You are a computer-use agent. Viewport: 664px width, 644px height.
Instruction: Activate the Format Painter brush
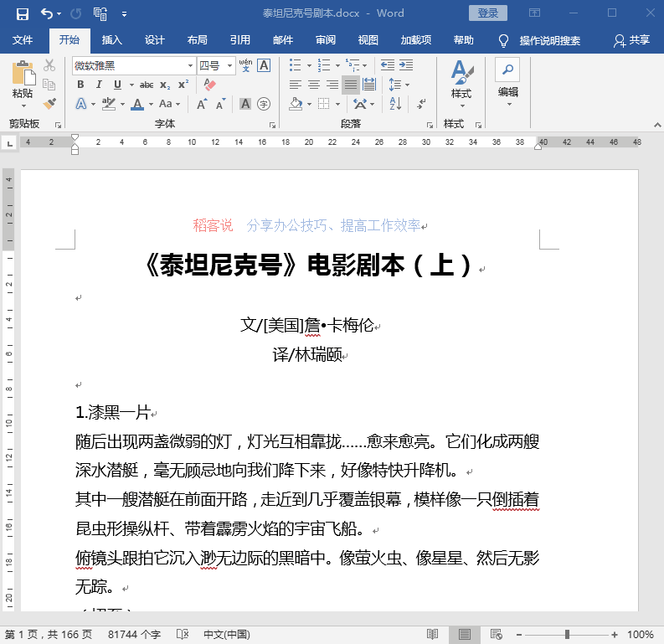49,104
